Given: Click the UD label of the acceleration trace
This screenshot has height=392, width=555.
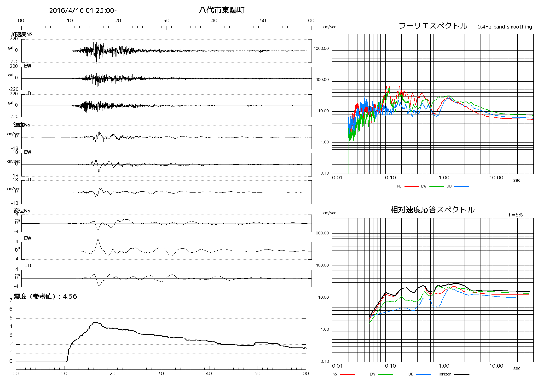Looking at the screenshot, I should pyautogui.click(x=28, y=93).
